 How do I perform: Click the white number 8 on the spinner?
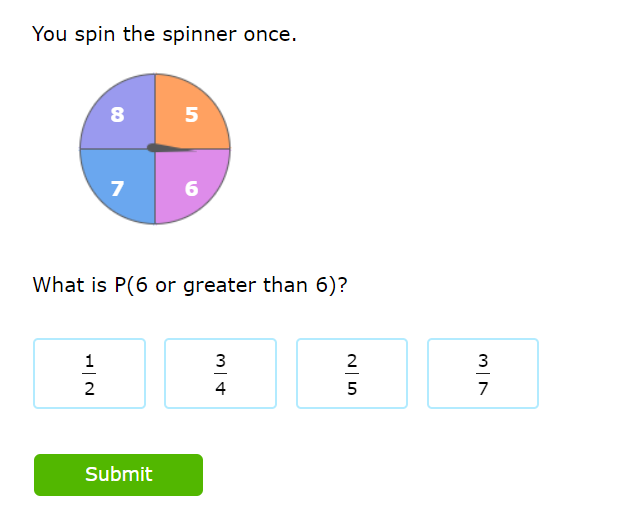coord(117,114)
